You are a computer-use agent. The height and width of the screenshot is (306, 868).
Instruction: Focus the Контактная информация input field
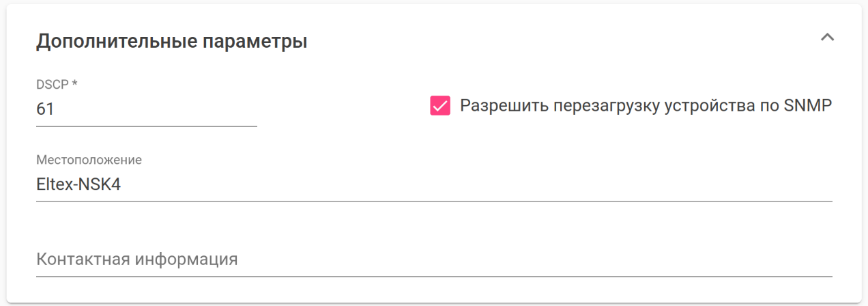pyautogui.click(x=433, y=260)
